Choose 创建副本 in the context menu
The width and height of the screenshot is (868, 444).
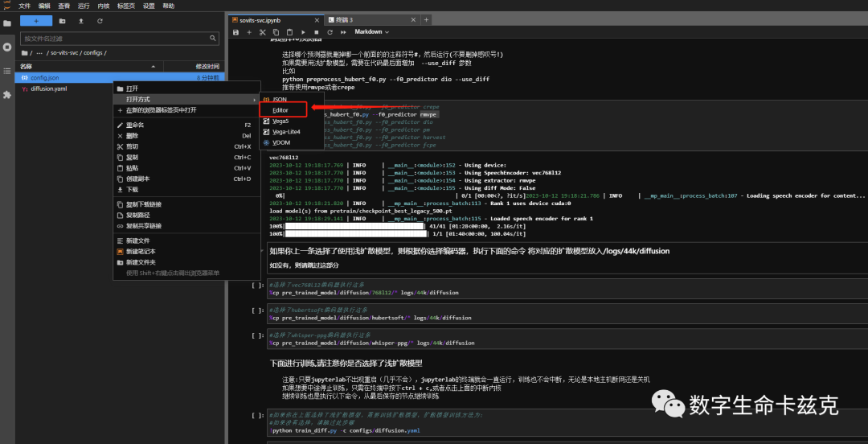[x=186, y=179]
